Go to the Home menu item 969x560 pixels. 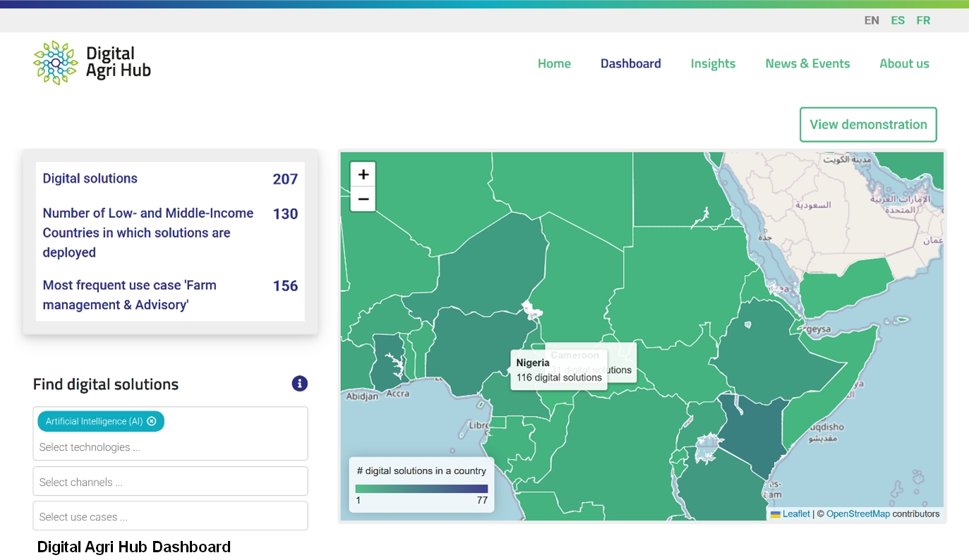[x=554, y=63]
